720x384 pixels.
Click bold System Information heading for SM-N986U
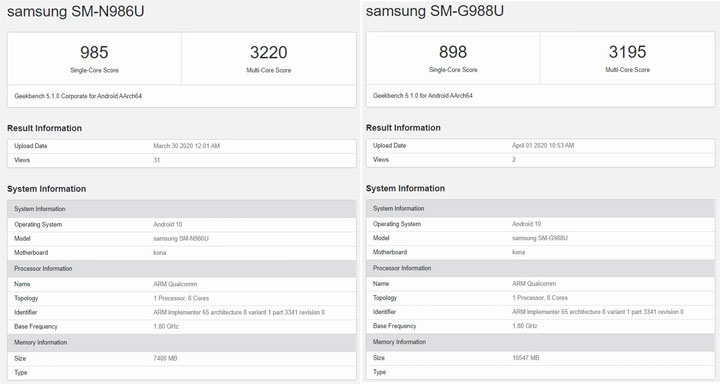click(x=46, y=189)
